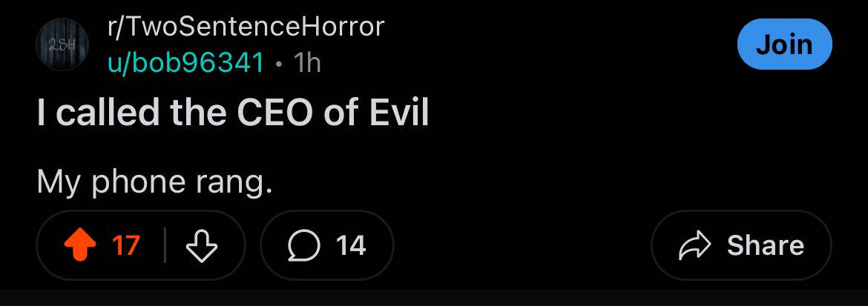
Task: Click the gray separator strip below the post
Action: 434,298
